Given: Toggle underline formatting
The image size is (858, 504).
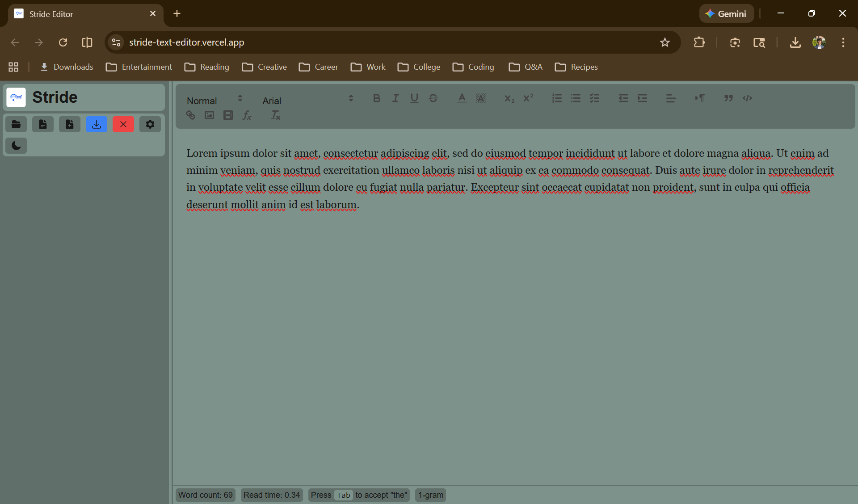Looking at the screenshot, I should point(414,98).
